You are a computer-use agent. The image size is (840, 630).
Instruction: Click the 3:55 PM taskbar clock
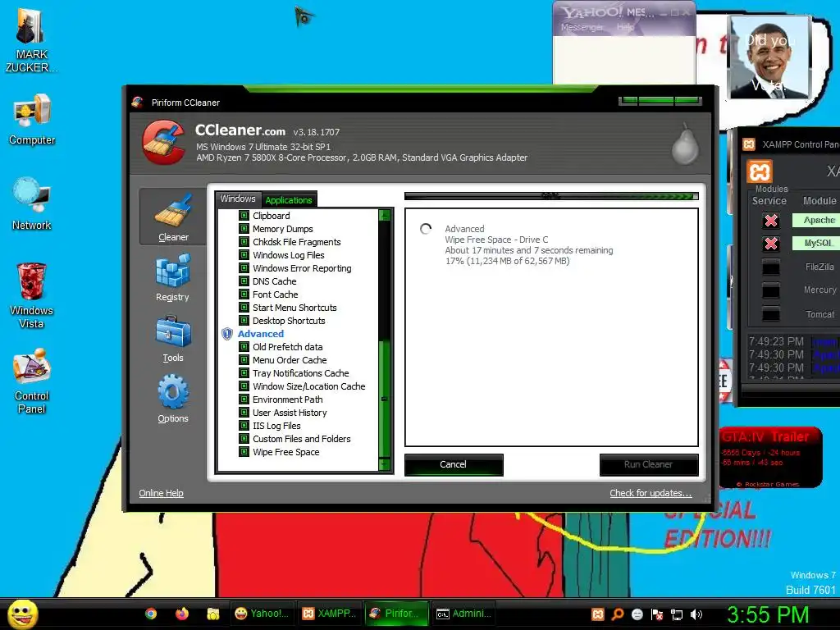point(767,614)
